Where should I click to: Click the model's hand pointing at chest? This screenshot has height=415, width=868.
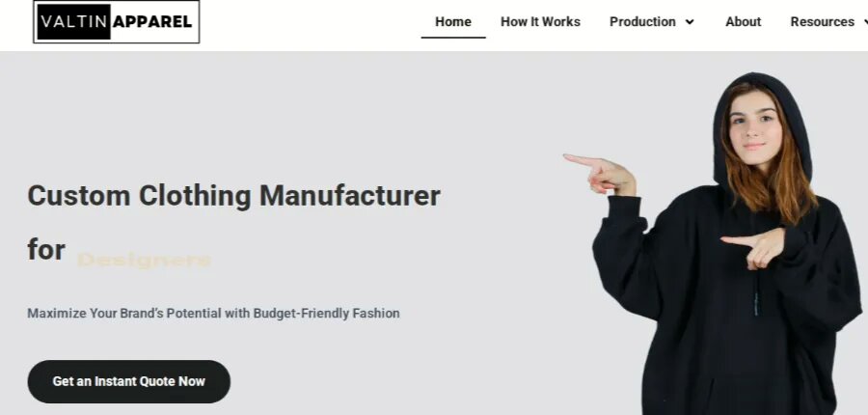pyautogui.click(x=753, y=248)
